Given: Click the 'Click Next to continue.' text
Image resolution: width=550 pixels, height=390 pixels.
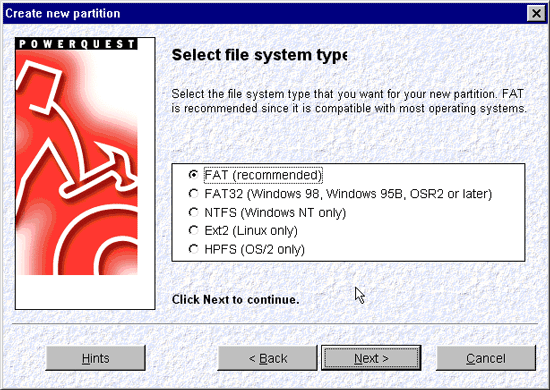Looking at the screenshot, I should [x=235, y=300].
